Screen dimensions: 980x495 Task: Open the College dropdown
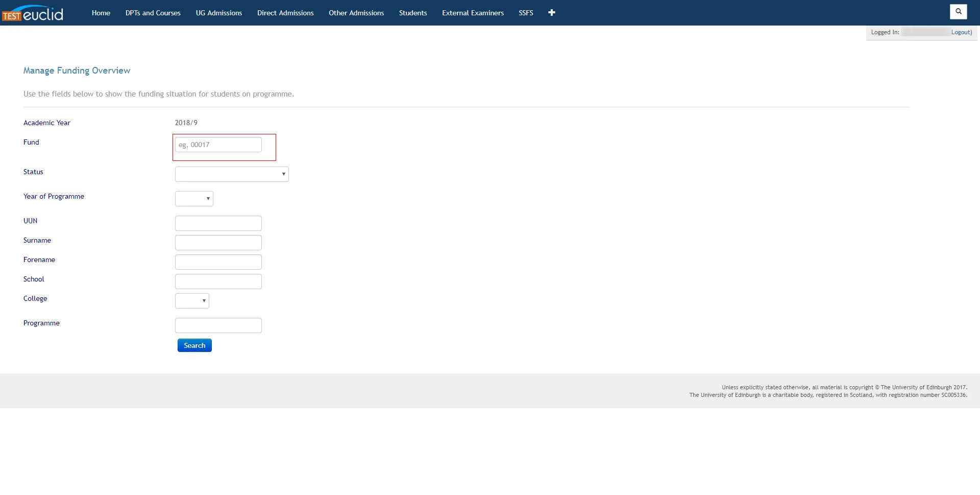point(192,301)
